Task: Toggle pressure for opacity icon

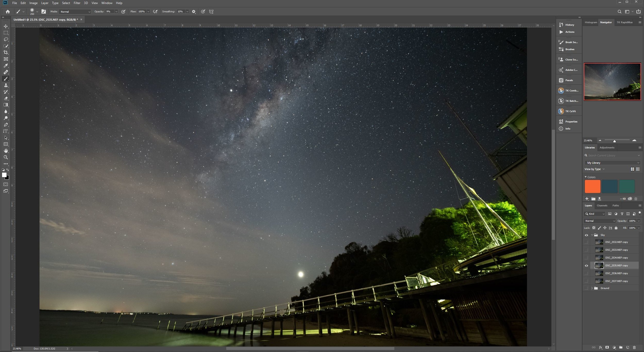Action: point(123,12)
